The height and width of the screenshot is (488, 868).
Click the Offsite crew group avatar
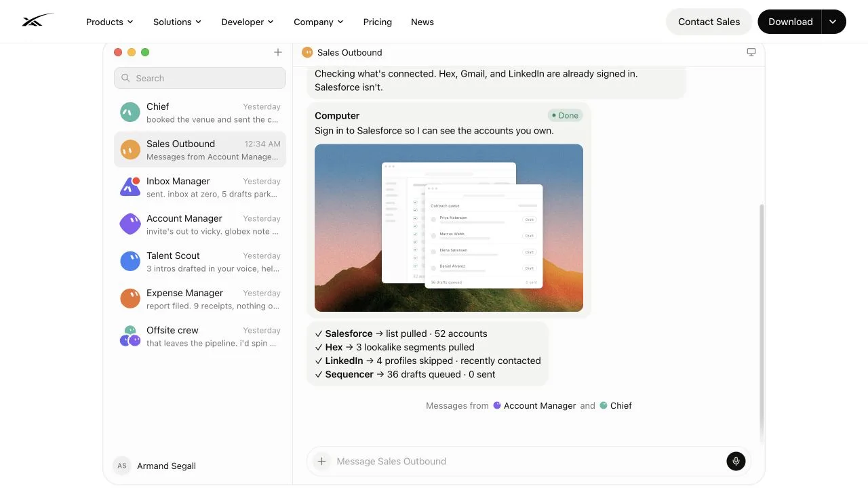click(130, 336)
